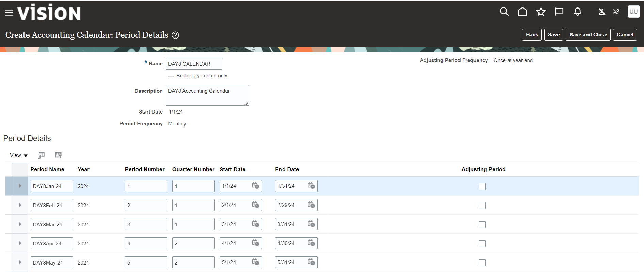Open calendar picker for DAY8Mar-24 end date

click(311, 224)
